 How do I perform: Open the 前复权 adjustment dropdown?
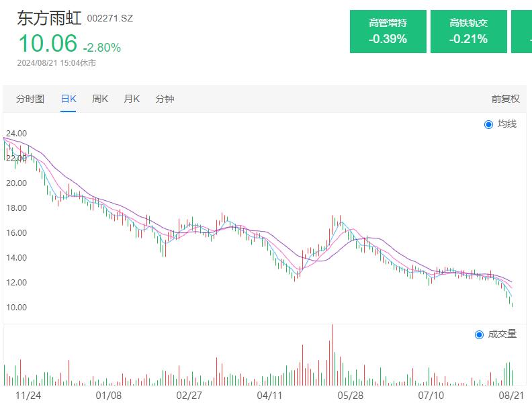point(505,99)
